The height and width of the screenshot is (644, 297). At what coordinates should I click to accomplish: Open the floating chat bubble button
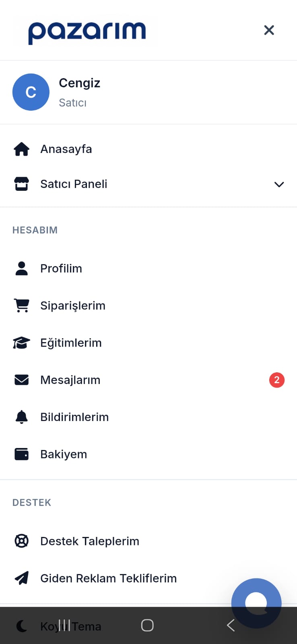click(x=256, y=603)
